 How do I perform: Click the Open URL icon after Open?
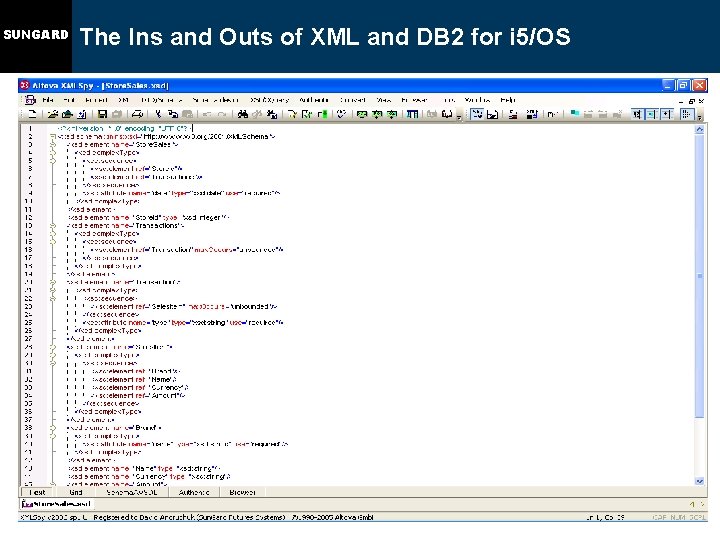click(x=68, y=114)
